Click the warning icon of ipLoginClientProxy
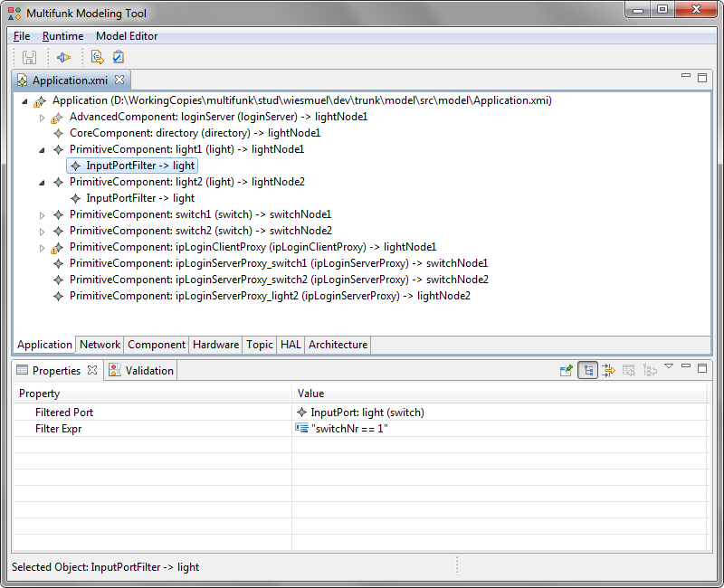Viewport: 724px width, 588px height. coord(57,248)
